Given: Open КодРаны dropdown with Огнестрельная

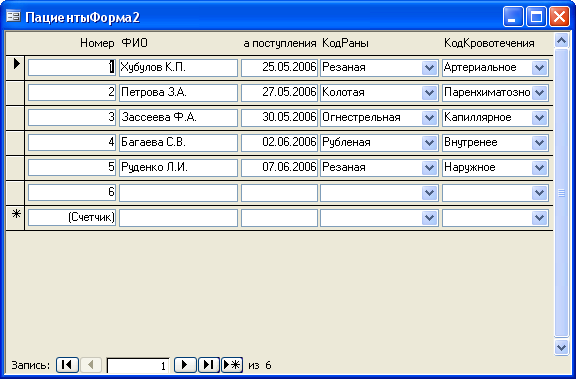Looking at the screenshot, I should click(429, 118).
